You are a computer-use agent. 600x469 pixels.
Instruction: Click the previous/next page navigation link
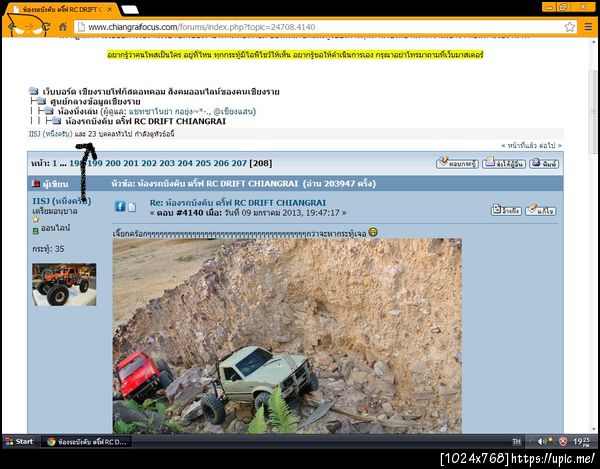(532, 146)
